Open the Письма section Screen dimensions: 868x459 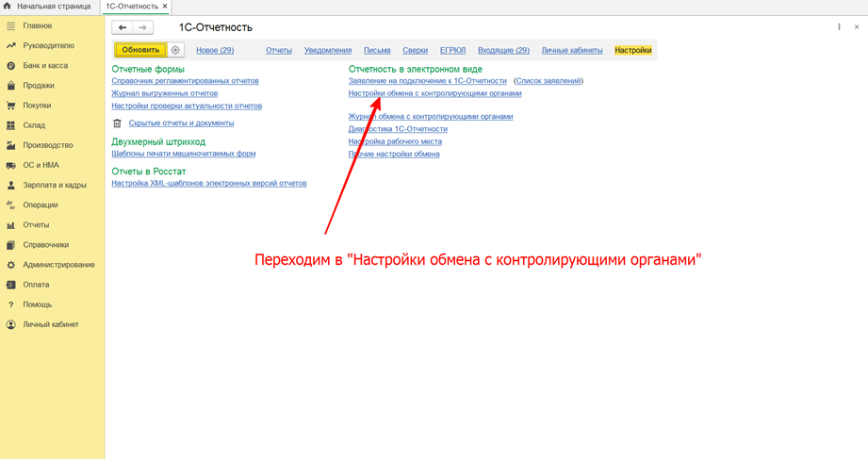[x=377, y=50]
